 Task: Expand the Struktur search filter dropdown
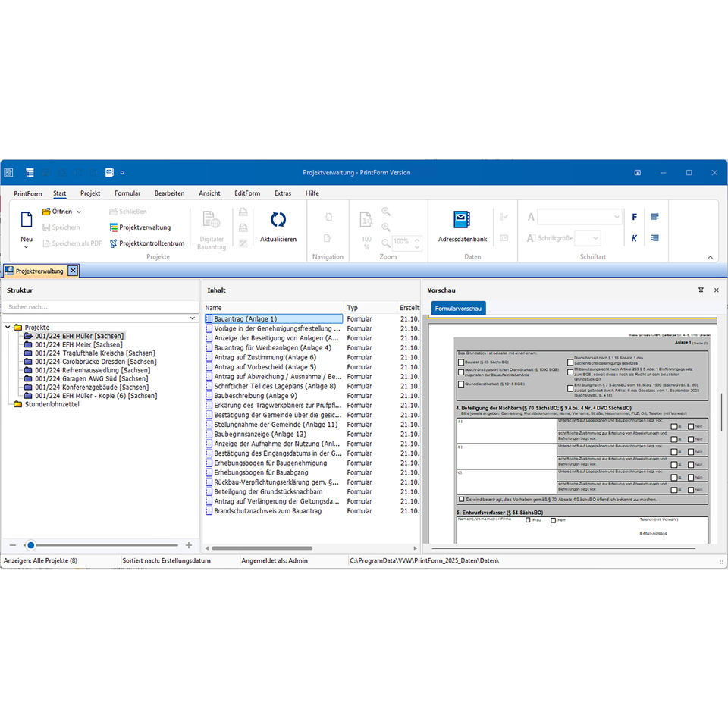tap(192, 318)
